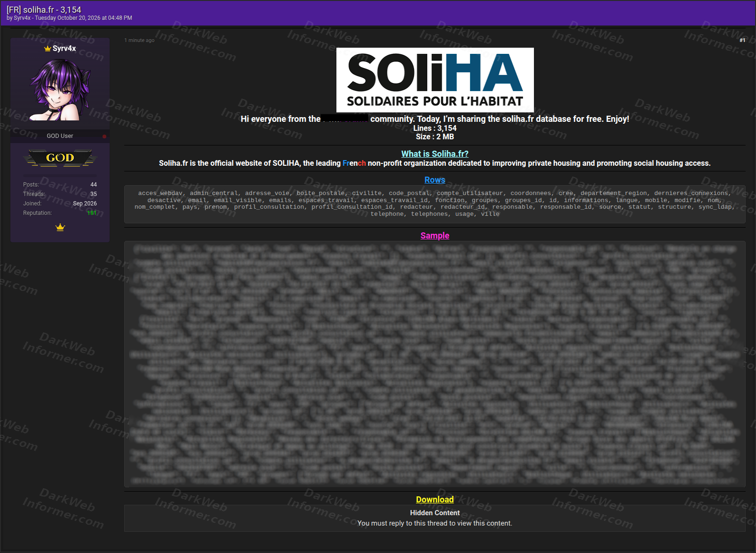
Task: Click the 'Lines : 3,154' text
Action: tap(435, 128)
